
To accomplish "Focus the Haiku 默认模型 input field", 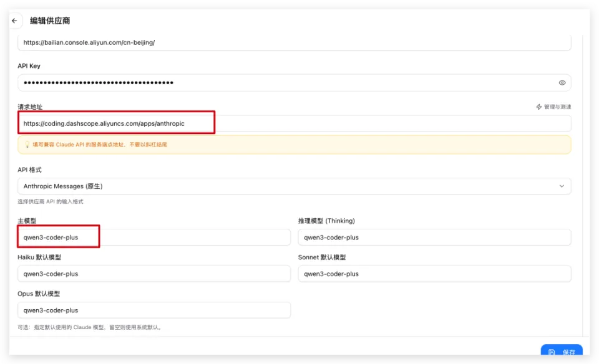I will (154, 274).
